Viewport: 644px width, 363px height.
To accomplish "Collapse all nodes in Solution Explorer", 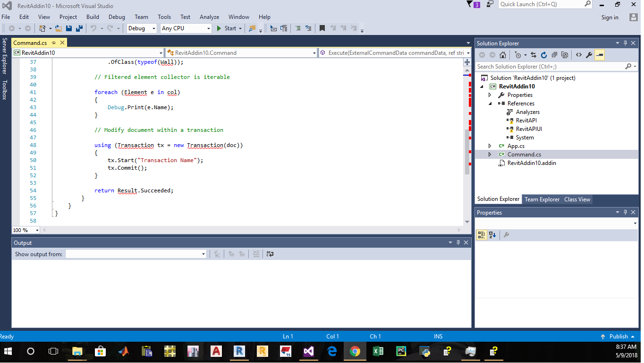I will 554,55.
